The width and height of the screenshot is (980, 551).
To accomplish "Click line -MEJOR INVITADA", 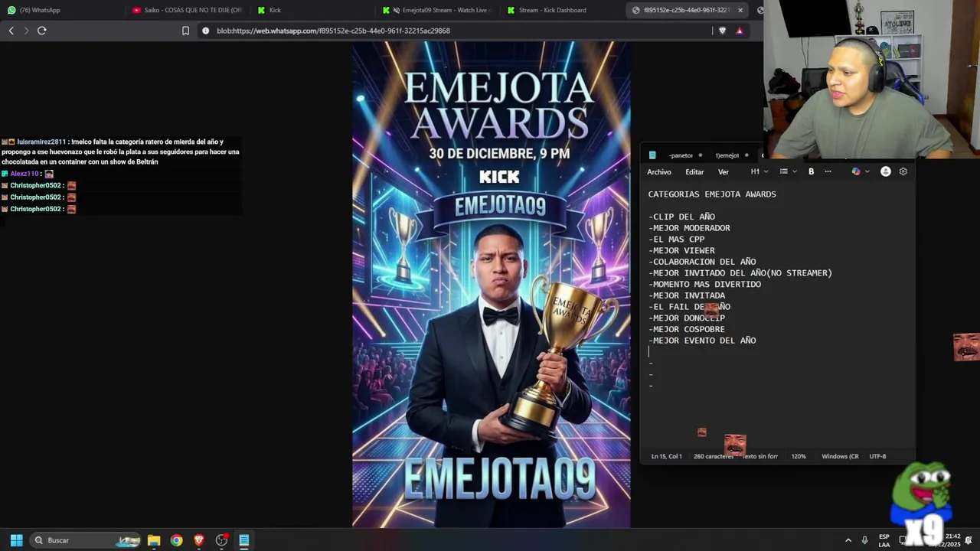I will [x=687, y=295].
